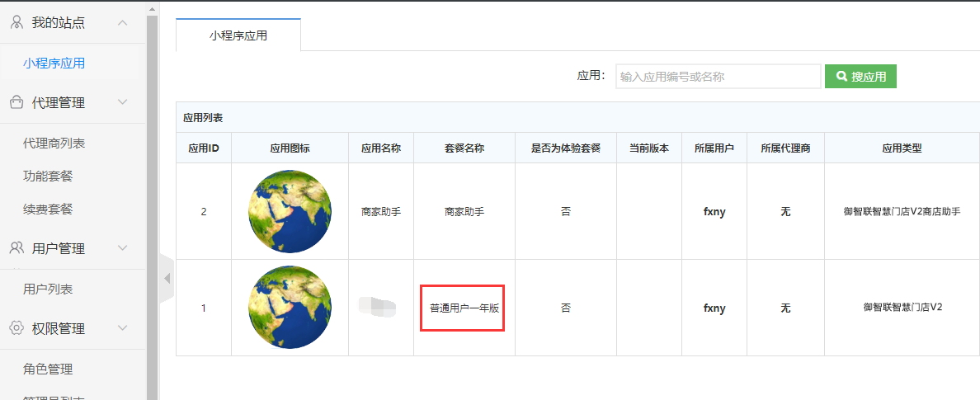Click the globe icon for app ID 1

290,308
